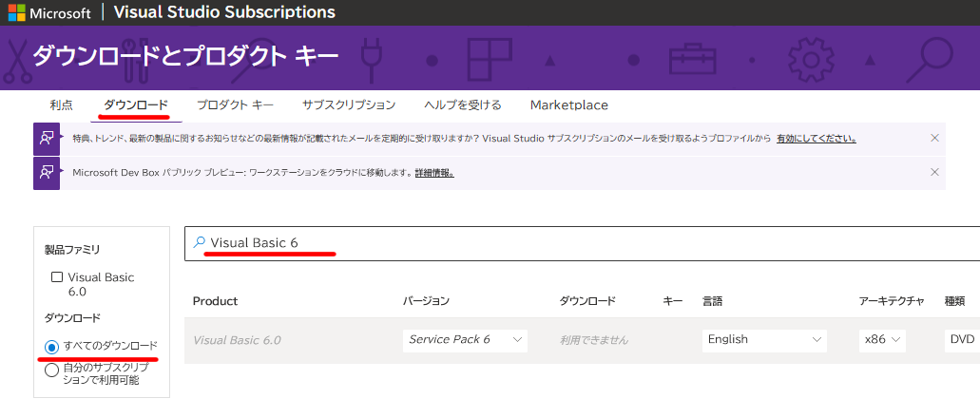Click the キー column header

[x=672, y=301]
